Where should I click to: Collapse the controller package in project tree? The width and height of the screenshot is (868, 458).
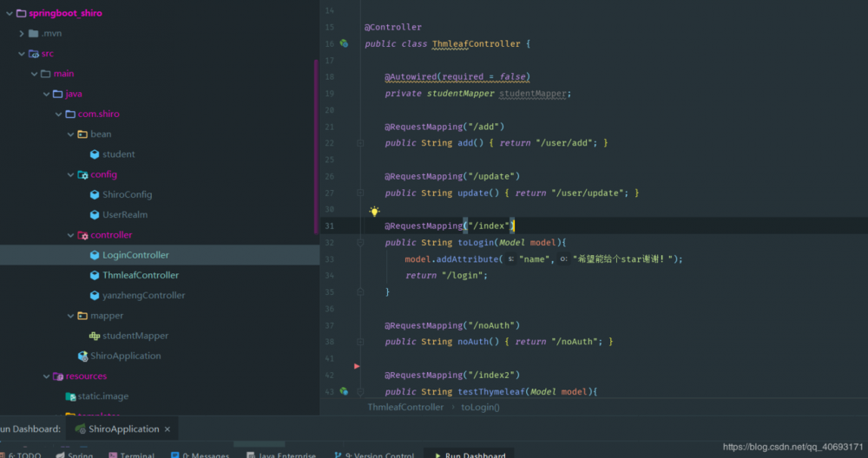coord(70,235)
